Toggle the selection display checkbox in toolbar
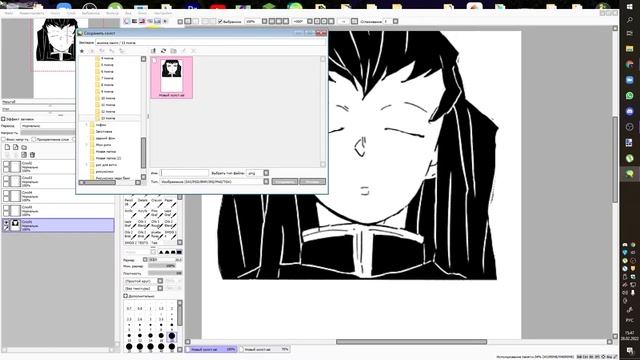Viewport: 640px width, 360px height. click(x=220, y=21)
